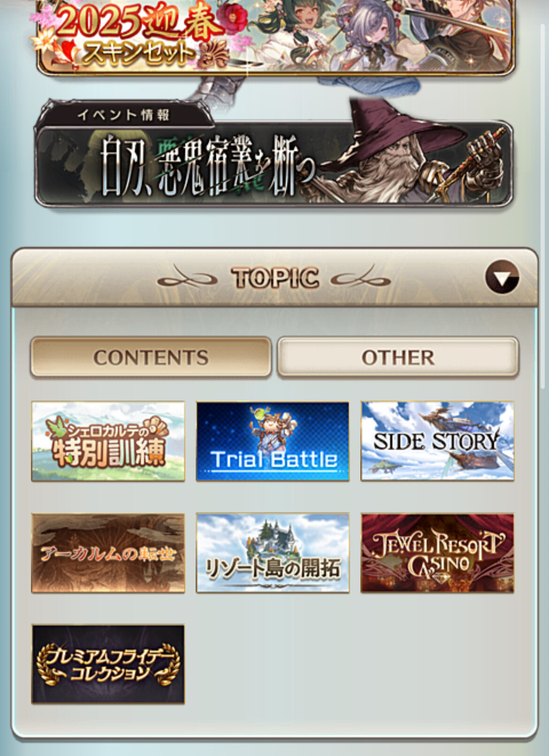Open the Jewel Resort Casino banner

click(x=437, y=553)
